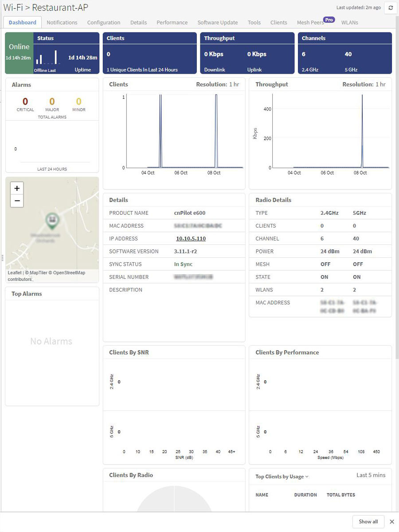The width and height of the screenshot is (399, 532).
Task: Click the NAME column header
Action: point(262,495)
